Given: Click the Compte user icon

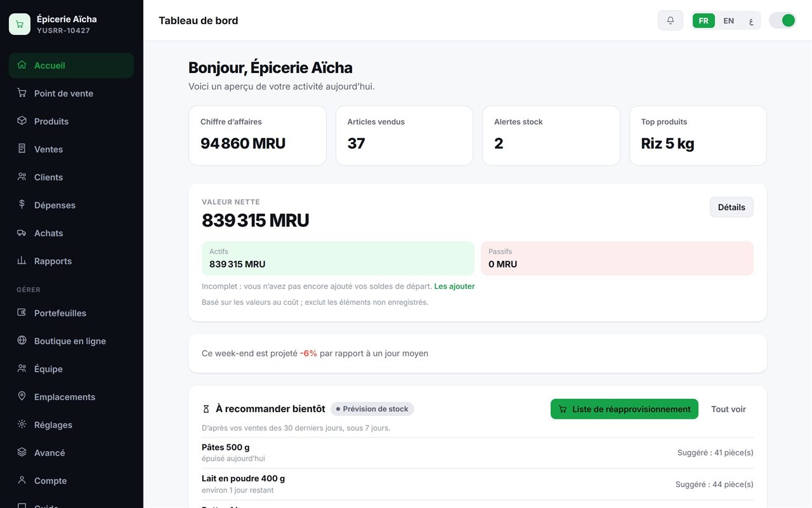Looking at the screenshot, I should (x=22, y=480).
